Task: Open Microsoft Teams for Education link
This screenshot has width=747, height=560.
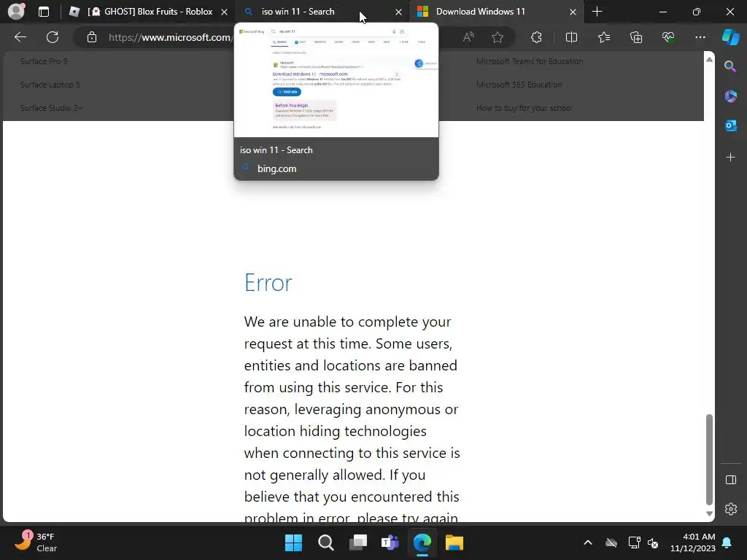Action: click(x=530, y=61)
